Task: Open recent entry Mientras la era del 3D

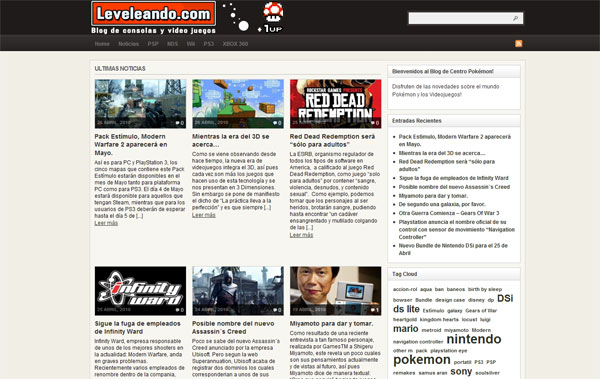Action: pos(442,153)
